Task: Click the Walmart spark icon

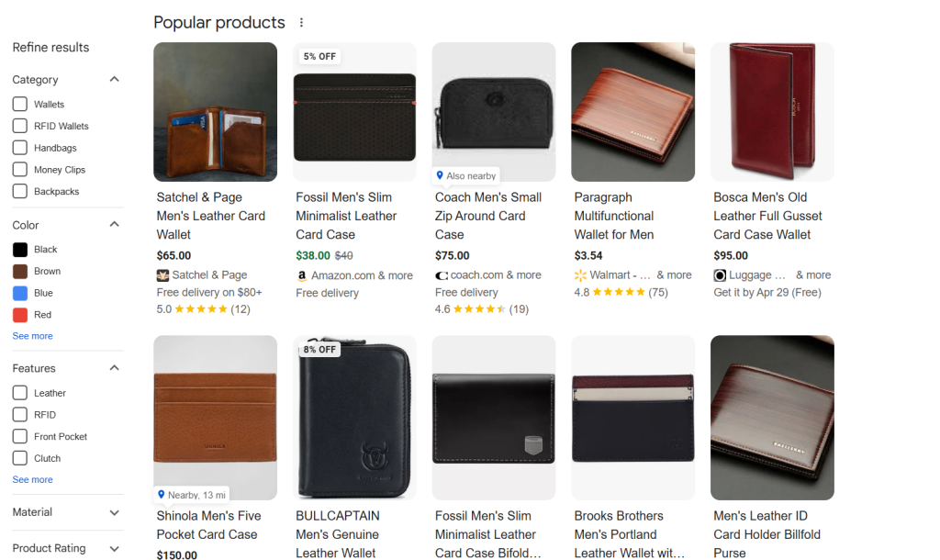Action: coord(580,274)
